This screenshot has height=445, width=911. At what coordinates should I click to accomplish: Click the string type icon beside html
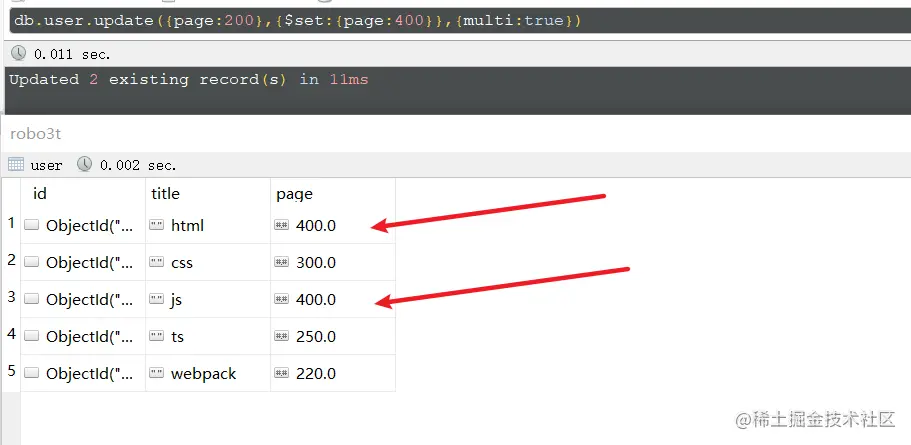tap(156, 225)
